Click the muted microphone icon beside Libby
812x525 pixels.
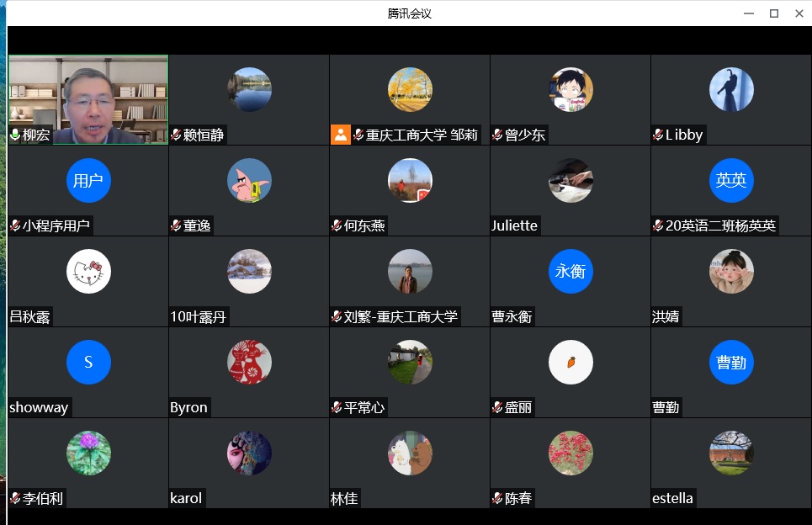click(x=658, y=135)
